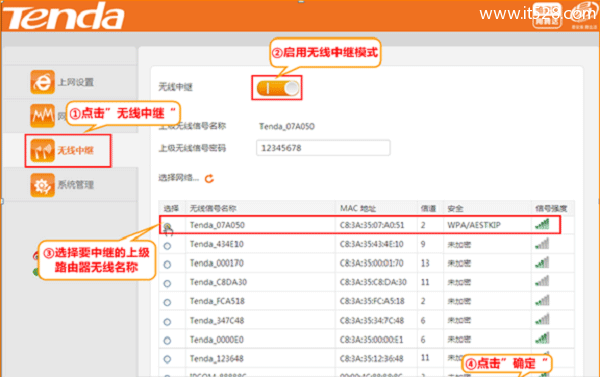Click the 未加密 value in Tenda_347C48 row
The image size is (600, 377).
click(459, 320)
